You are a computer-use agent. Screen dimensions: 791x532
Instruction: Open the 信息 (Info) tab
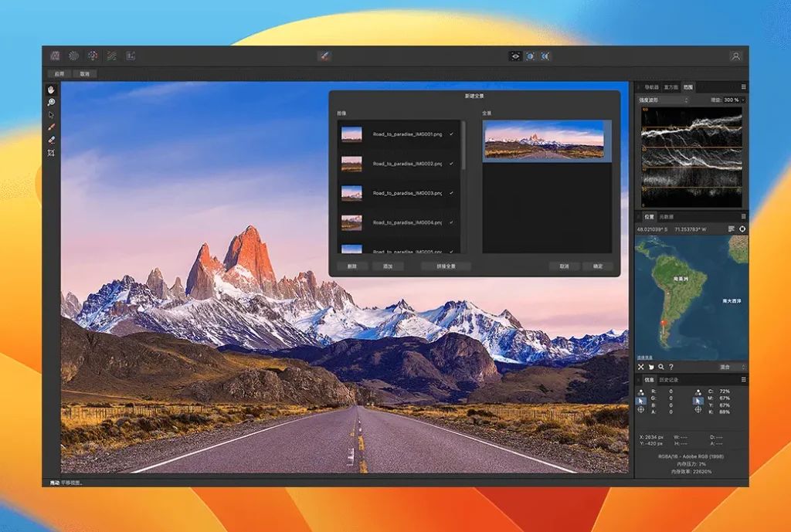pyautogui.click(x=649, y=380)
